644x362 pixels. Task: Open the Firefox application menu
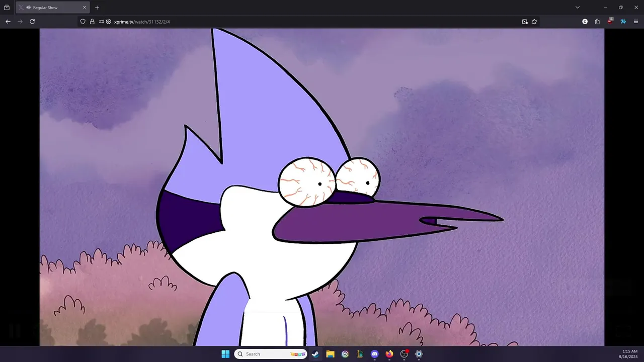point(636,22)
